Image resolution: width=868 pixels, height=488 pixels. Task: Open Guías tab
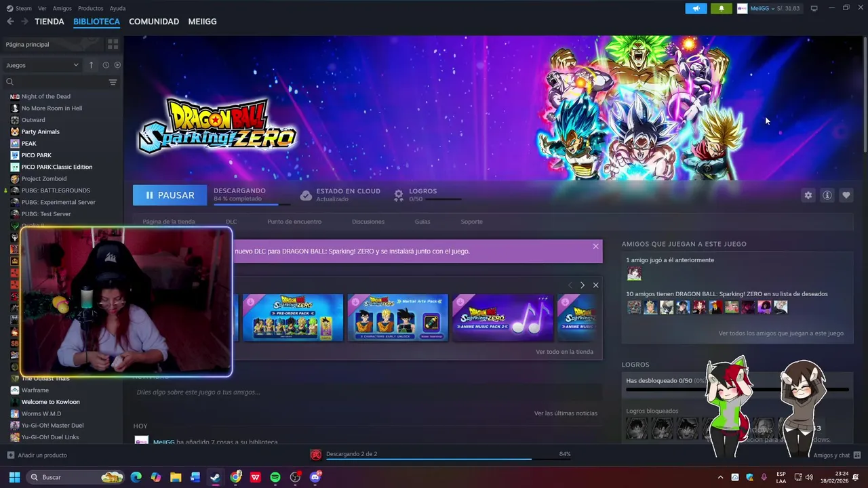coord(422,222)
